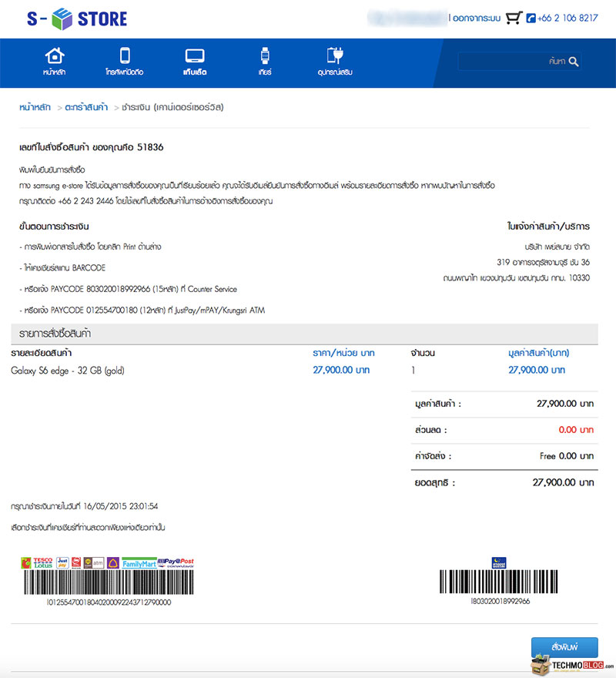Click the logout link in header
This screenshot has width=616, height=678.
click(x=477, y=18)
